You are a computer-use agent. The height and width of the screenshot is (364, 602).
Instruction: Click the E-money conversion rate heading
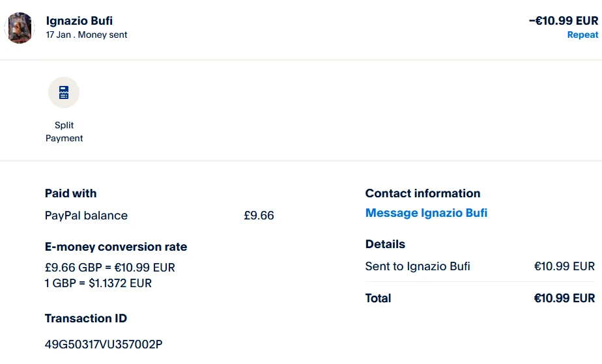[x=116, y=247]
